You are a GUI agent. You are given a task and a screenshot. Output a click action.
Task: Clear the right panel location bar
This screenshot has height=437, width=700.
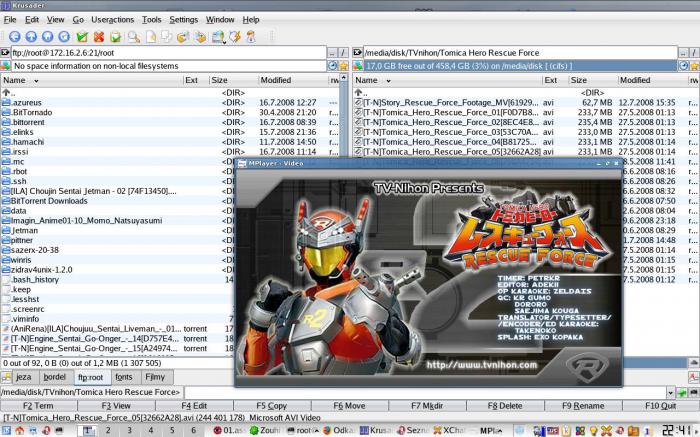(358, 52)
